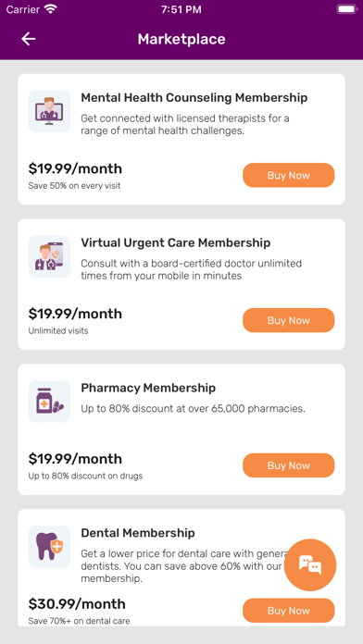Open Mental Health Counseling Membership title
Image resolution: width=363 pixels, height=644 pixels.
coord(194,98)
